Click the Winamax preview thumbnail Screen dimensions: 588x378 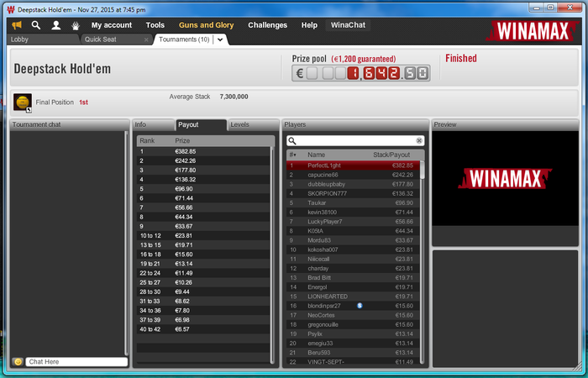pos(505,178)
